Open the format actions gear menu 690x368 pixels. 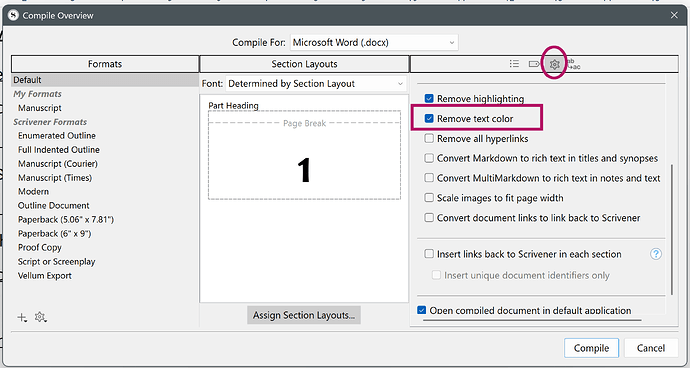pos(40,317)
